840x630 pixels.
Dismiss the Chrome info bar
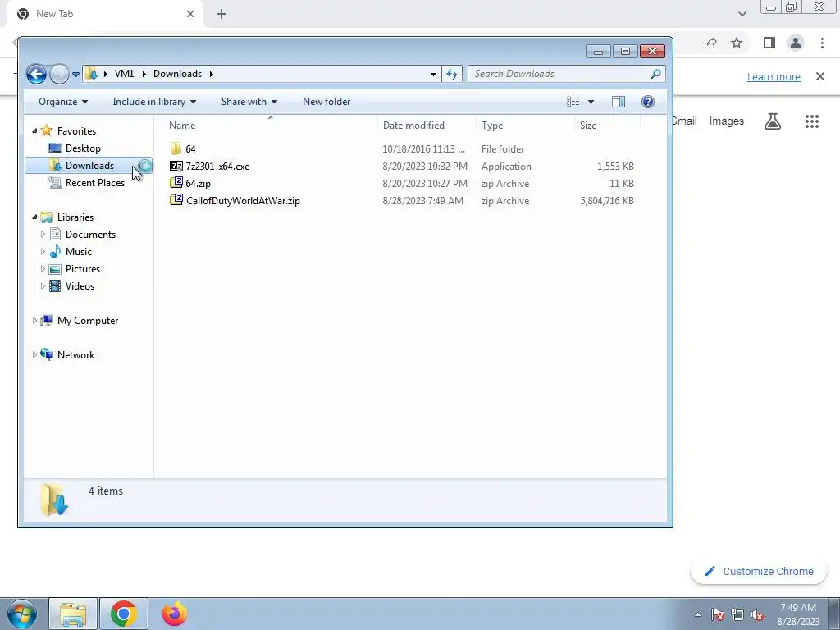point(820,76)
